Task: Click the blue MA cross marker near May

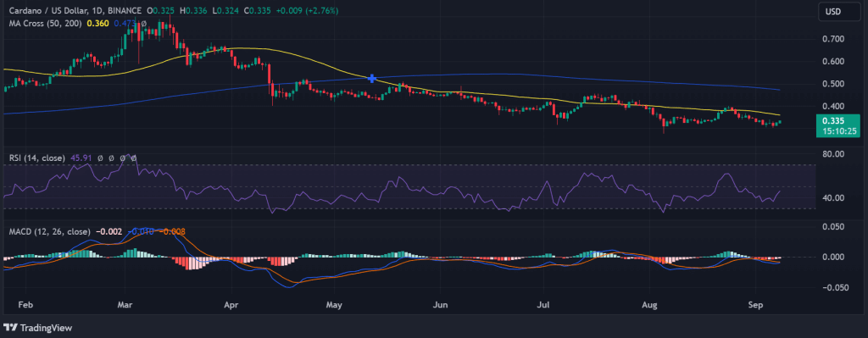Action: click(x=373, y=79)
